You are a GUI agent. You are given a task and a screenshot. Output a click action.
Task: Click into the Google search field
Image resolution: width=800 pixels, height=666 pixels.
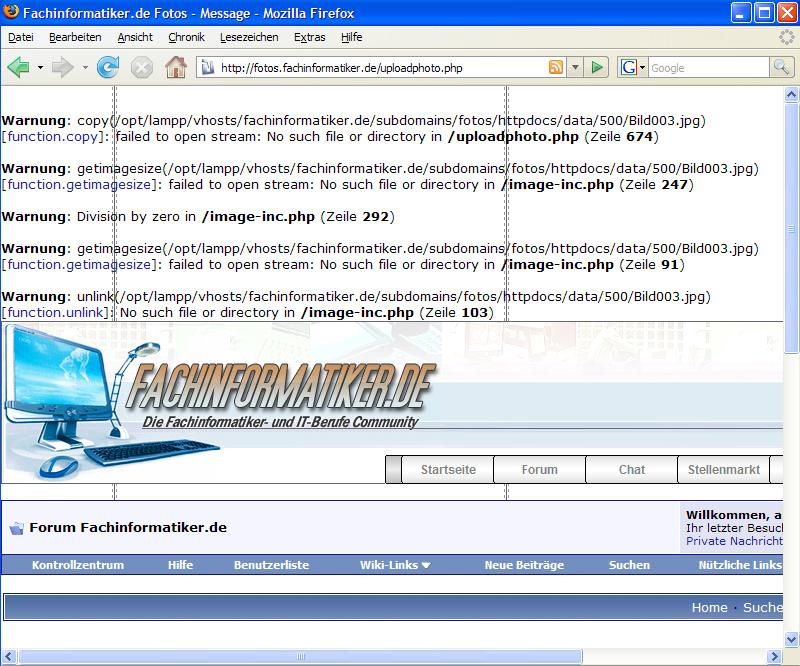709,68
